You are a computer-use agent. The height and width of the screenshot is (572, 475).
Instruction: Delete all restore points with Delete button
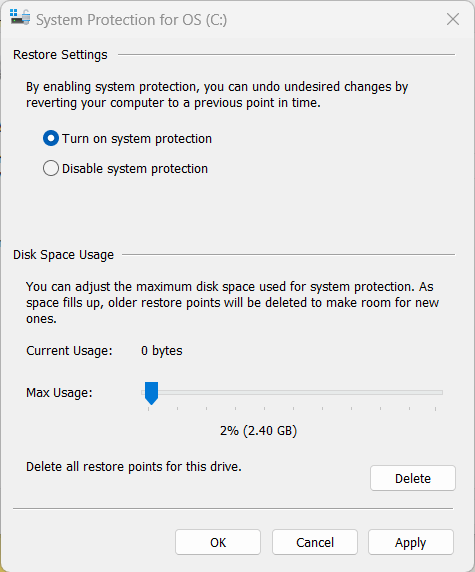[x=413, y=478]
